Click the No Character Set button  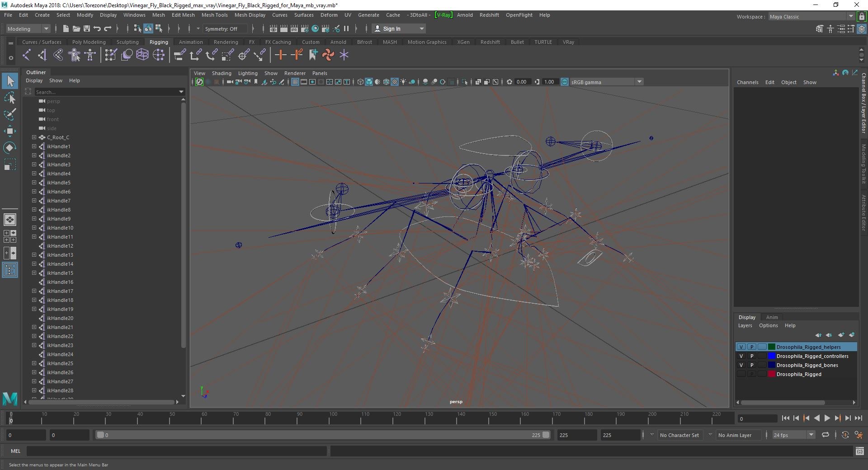point(679,435)
